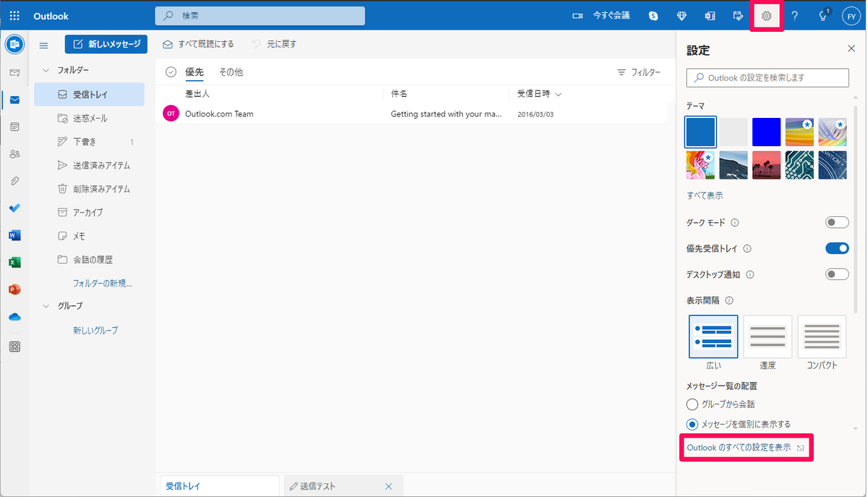This screenshot has width=868, height=497.
Task: Click the 検索 box in header
Action: click(259, 15)
